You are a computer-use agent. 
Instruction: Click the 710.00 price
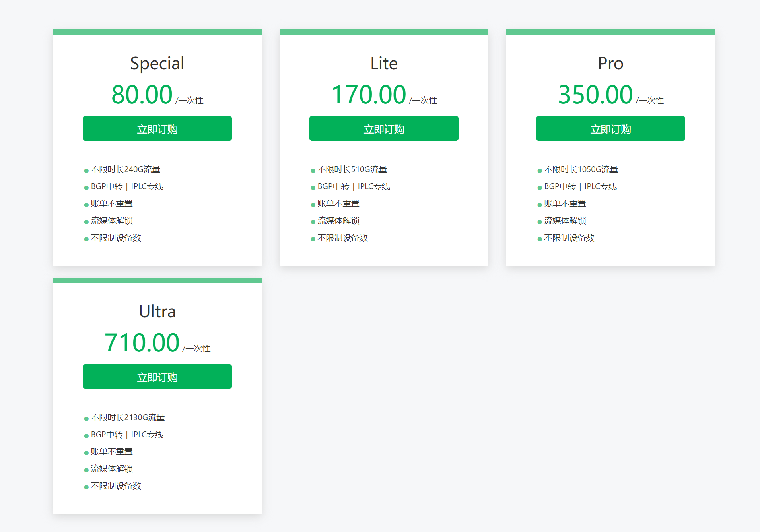[x=142, y=343]
